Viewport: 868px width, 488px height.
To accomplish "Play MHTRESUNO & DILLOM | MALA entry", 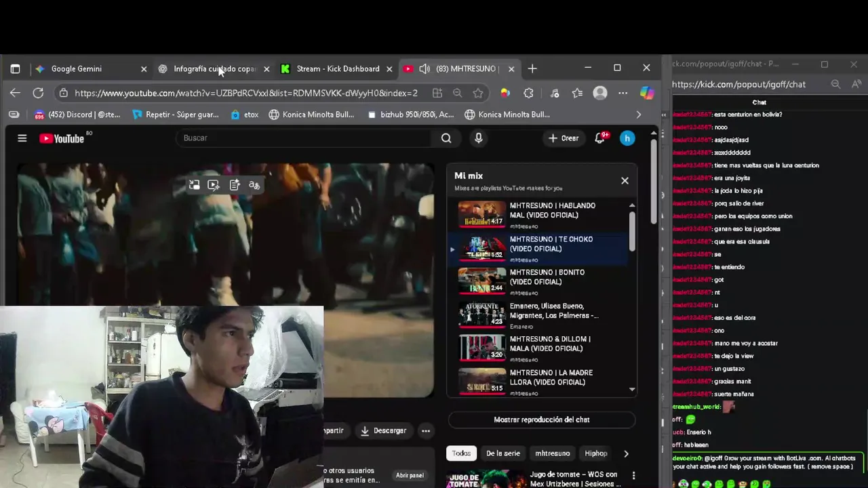I will pyautogui.click(x=539, y=348).
